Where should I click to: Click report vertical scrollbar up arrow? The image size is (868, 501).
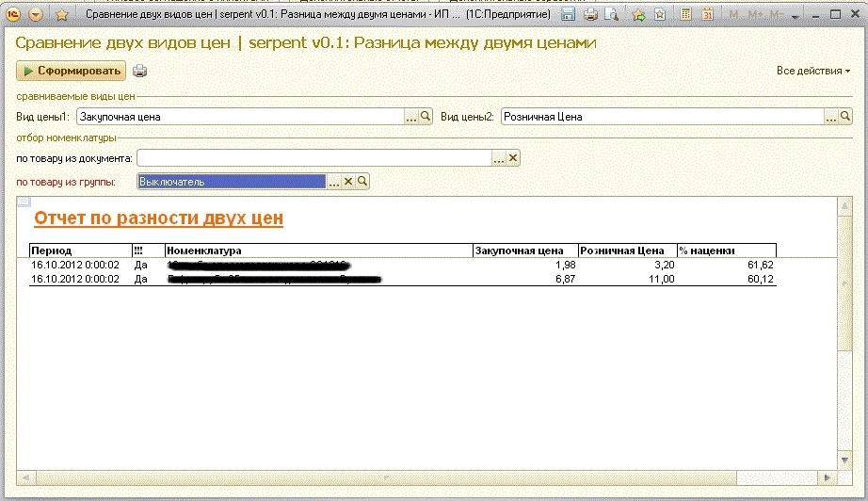[x=844, y=206]
